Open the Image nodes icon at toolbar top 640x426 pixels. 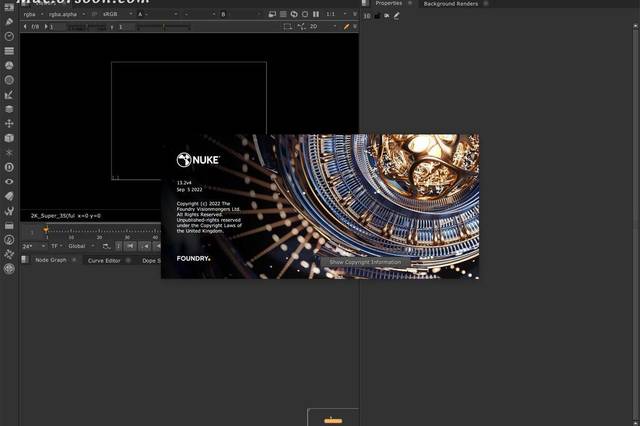9,7
